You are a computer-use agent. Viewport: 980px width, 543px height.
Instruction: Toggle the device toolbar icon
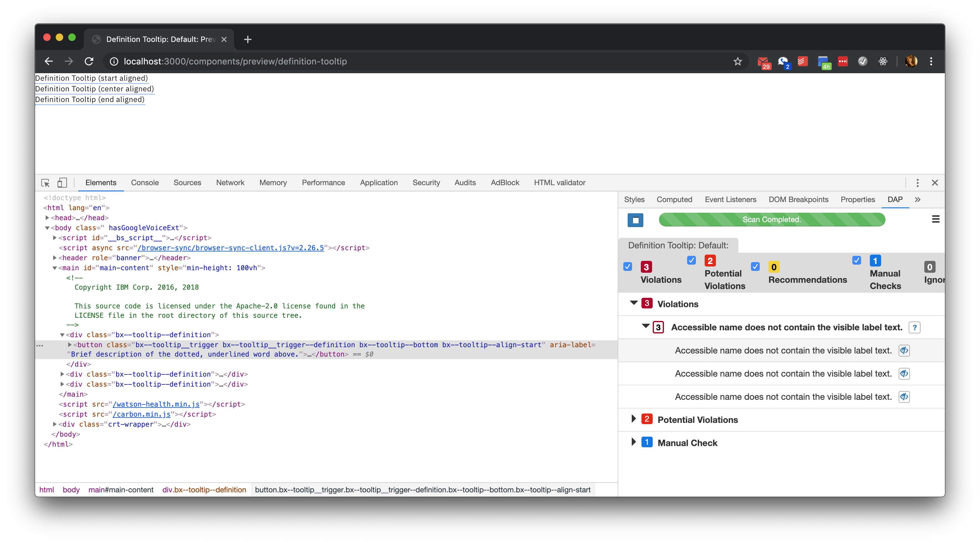point(62,183)
